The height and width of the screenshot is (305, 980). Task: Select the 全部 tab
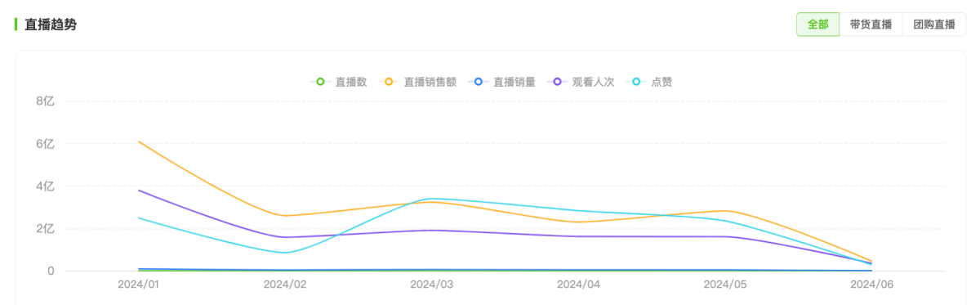817,25
